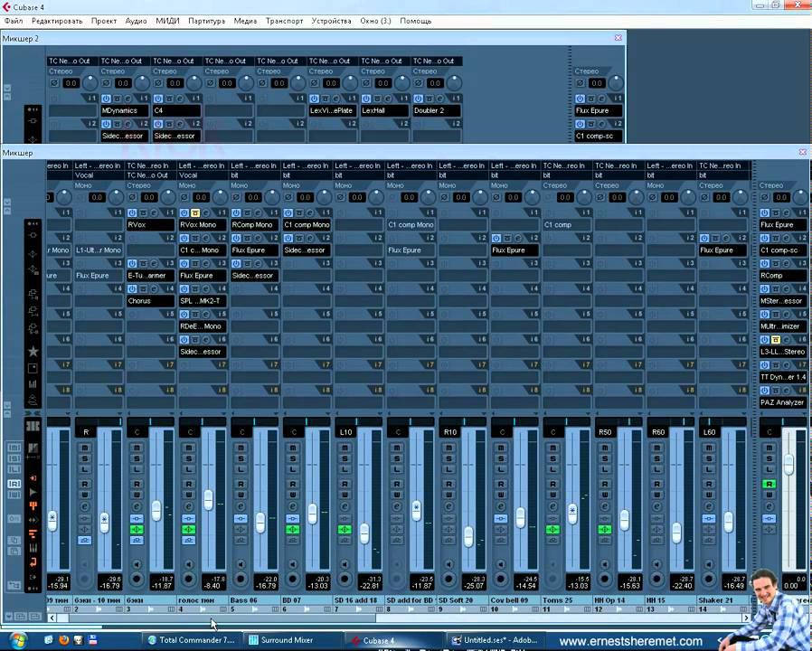Image resolution: width=812 pixels, height=651 pixels.
Task: Open the Проект menu
Action: (x=104, y=21)
